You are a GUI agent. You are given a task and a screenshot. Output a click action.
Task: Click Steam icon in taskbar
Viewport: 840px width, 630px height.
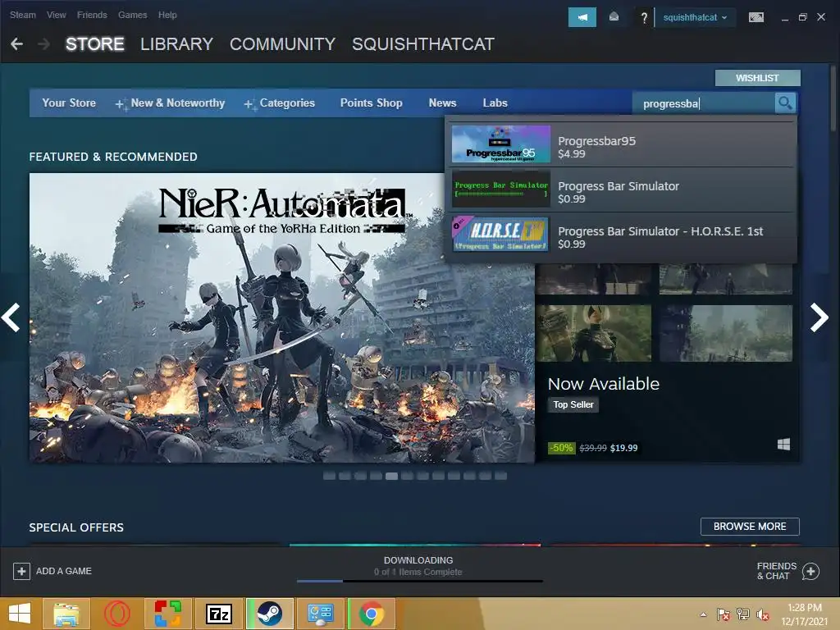[x=269, y=614]
